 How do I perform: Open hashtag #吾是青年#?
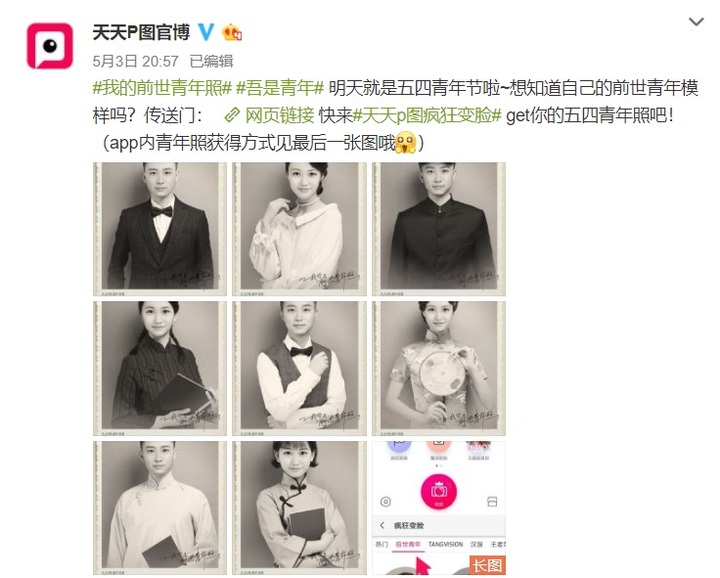point(280,88)
